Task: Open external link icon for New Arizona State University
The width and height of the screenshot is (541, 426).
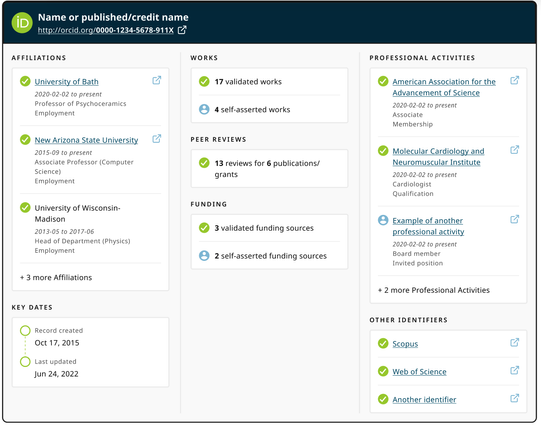Action: pyautogui.click(x=157, y=139)
